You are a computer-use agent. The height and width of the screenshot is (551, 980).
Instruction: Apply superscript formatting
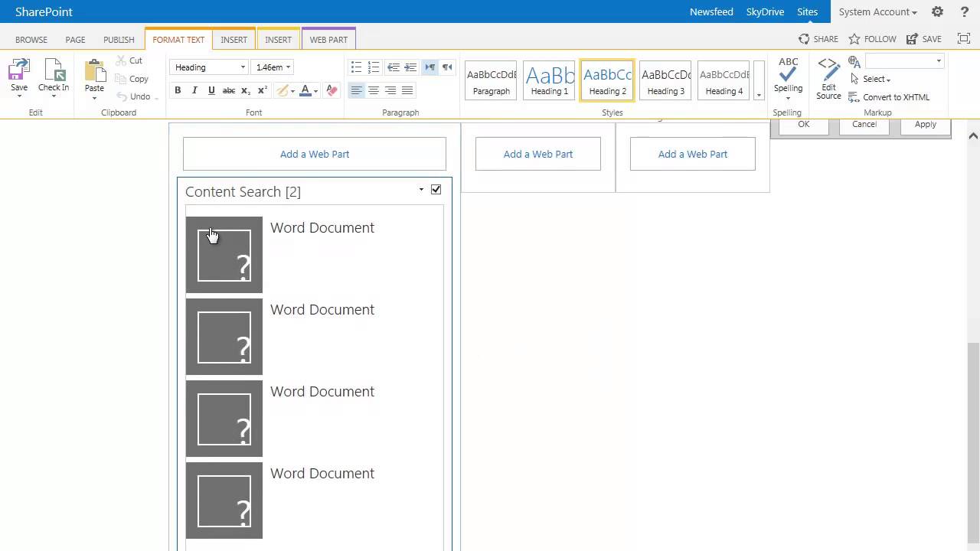click(x=262, y=90)
